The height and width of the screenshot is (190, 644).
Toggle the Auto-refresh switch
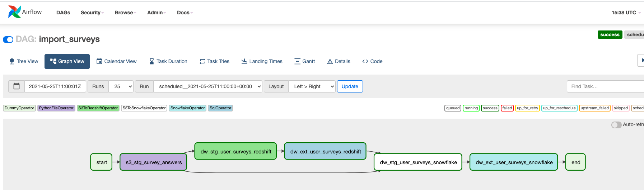point(616,125)
